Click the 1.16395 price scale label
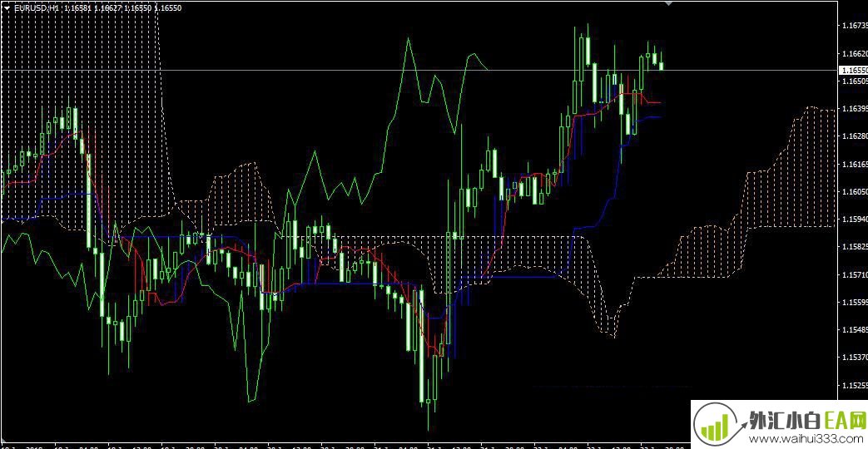This screenshot has width=868, height=449. pyautogui.click(x=854, y=108)
